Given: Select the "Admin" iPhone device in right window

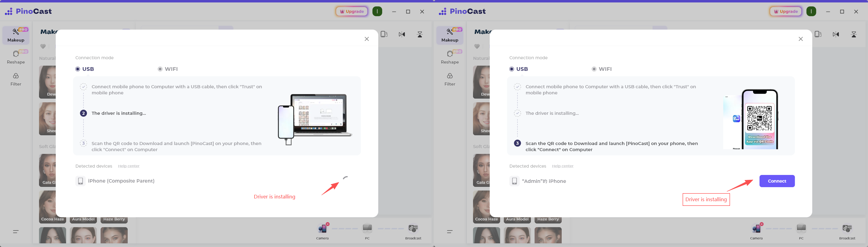Looking at the screenshot, I should [x=544, y=181].
